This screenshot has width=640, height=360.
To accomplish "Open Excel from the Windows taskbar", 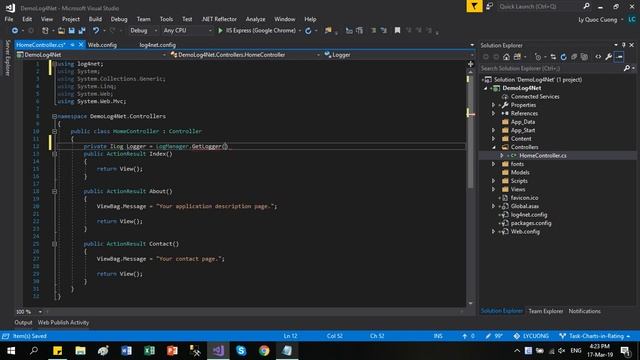I will coord(149,351).
